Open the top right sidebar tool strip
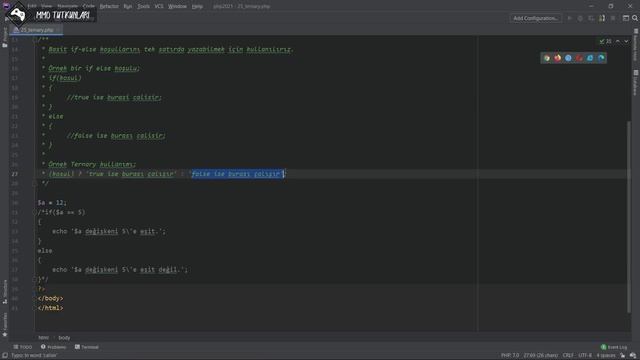The width and height of the screenshot is (640, 360). 636,44
